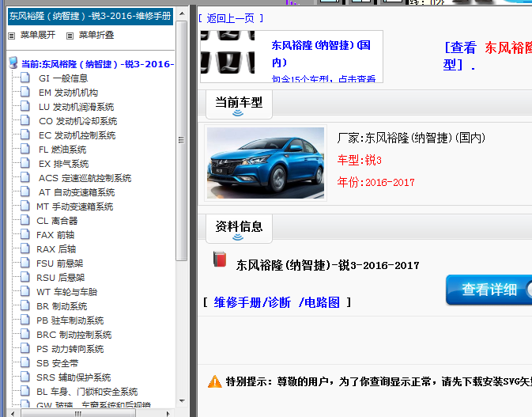Click horizontal scrollbar right arrow in tree

168,414
